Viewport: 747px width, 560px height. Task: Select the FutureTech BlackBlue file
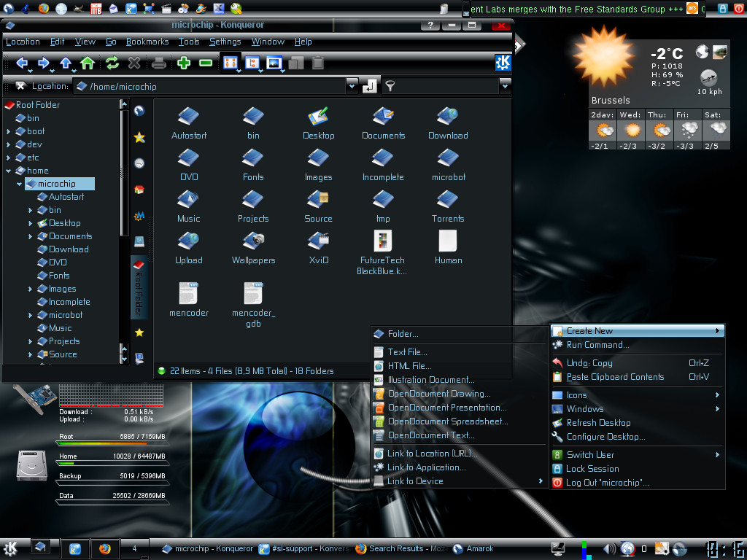pos(382,252)
